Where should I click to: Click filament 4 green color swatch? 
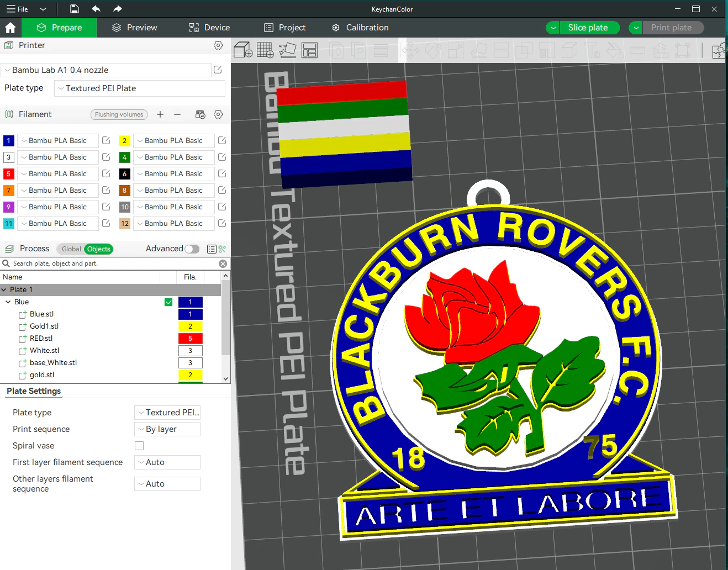125,157
